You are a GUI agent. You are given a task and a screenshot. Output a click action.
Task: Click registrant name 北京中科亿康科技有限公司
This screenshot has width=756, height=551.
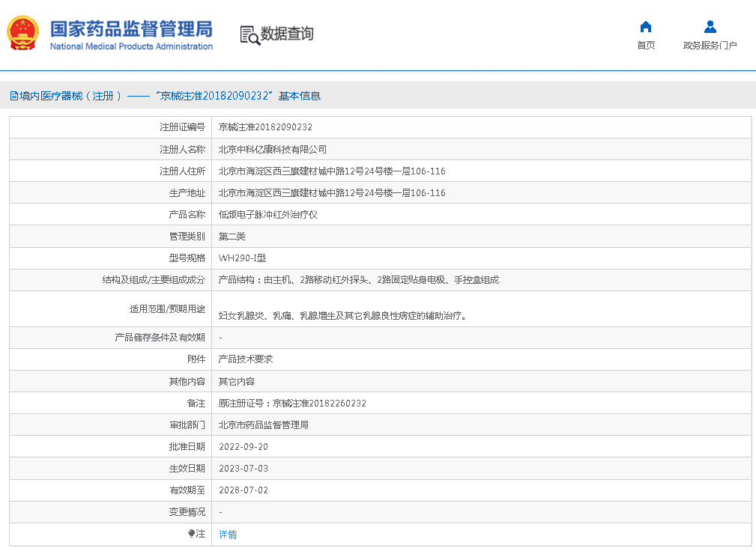coord(273,149)
